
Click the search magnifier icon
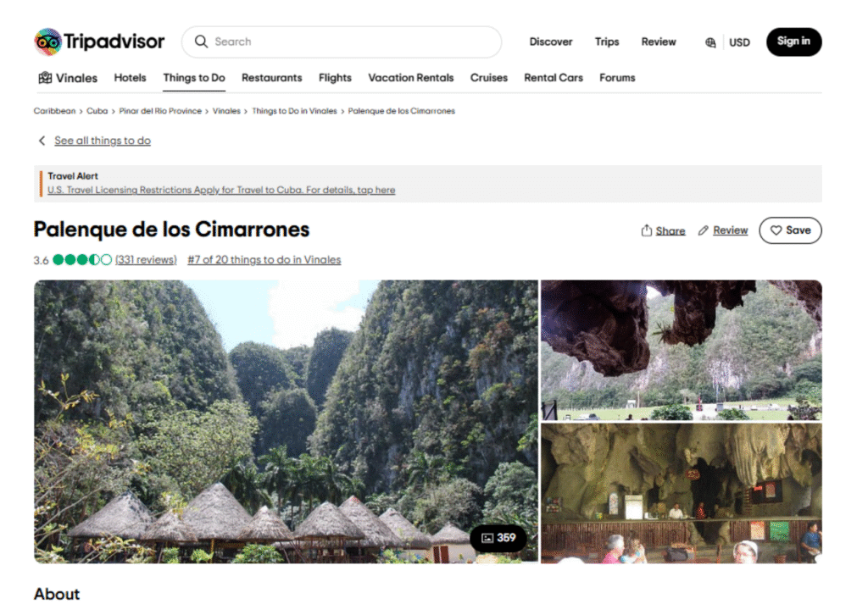[201, 42]
